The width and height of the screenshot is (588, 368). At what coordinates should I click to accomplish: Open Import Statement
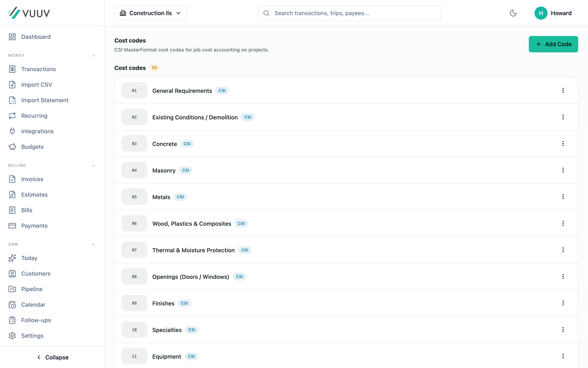[38, 100]
